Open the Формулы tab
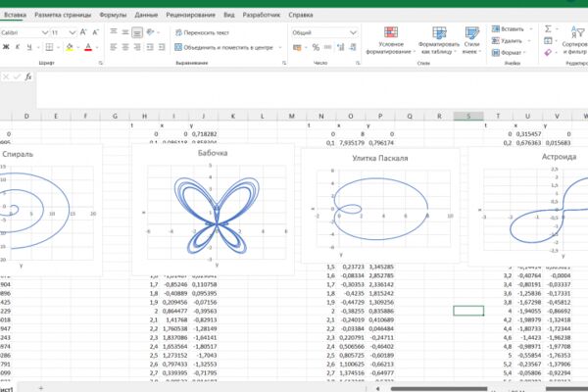Screen dimensions: 588x392 pos(113,15)
